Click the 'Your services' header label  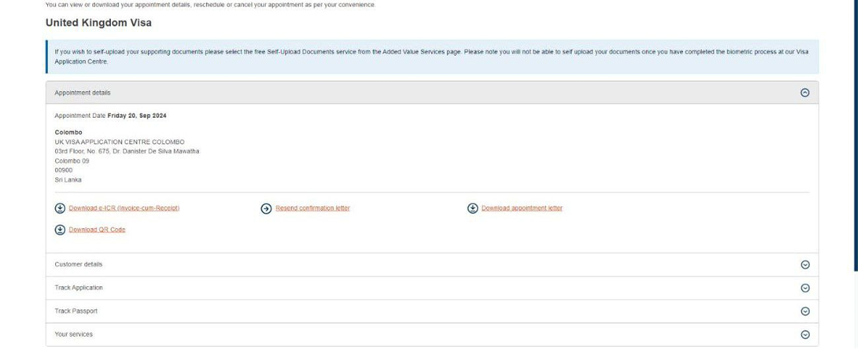pos(74,334)
